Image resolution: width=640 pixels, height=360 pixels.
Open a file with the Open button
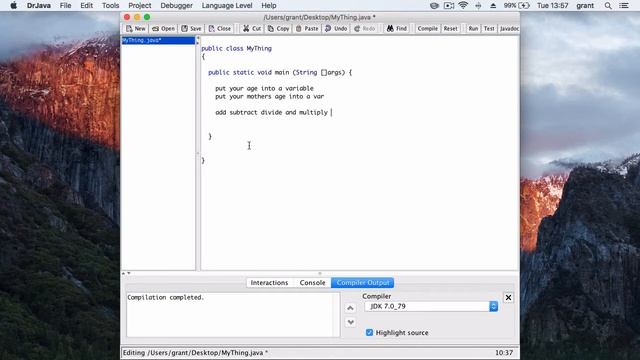(x=163, y=29)
